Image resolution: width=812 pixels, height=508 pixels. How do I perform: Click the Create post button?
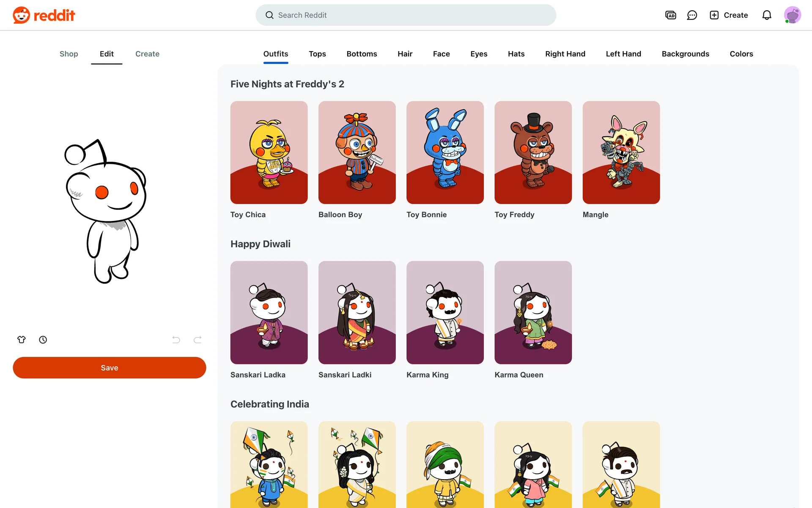tap(729, 15)
